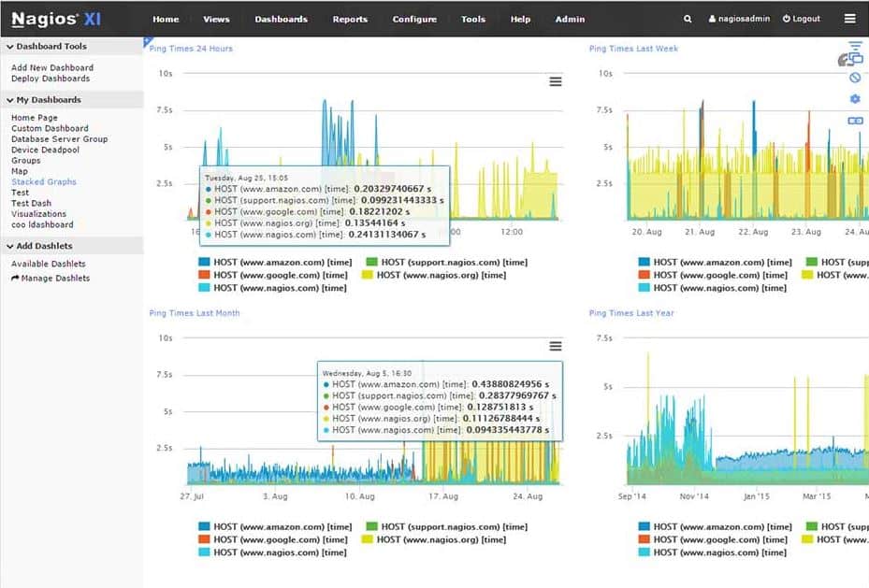The width and height of the screenshot is (869, 588).
Task: Click the Logout link
Action: (x=802, y=19)
